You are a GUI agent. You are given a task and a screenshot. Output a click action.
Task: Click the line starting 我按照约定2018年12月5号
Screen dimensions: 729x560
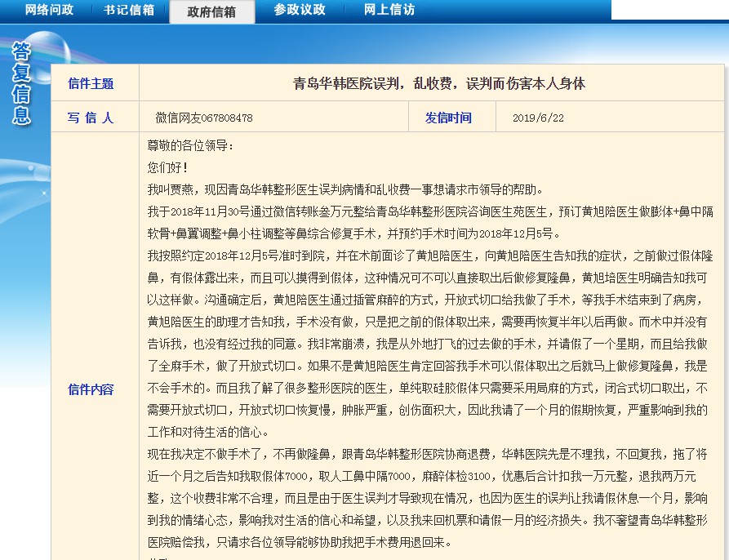point(430,256)
